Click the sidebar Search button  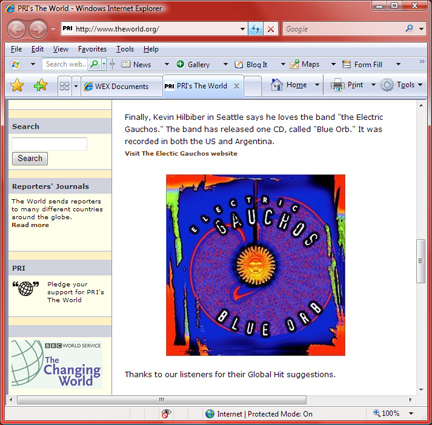pyautogui.click(x=30, y=158)
